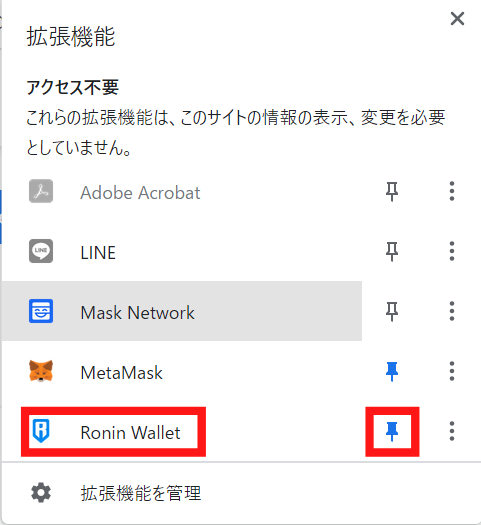
Task: Open more actions for Mask Network
Action: [452, 311]
